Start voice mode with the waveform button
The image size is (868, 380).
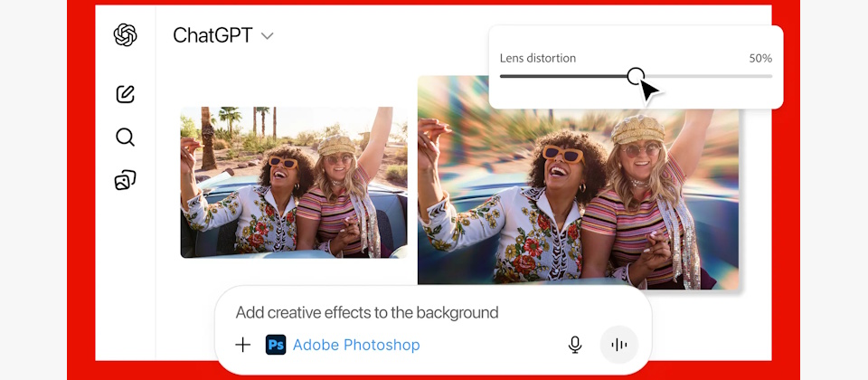pyautogui.click(x=619, y=345)
